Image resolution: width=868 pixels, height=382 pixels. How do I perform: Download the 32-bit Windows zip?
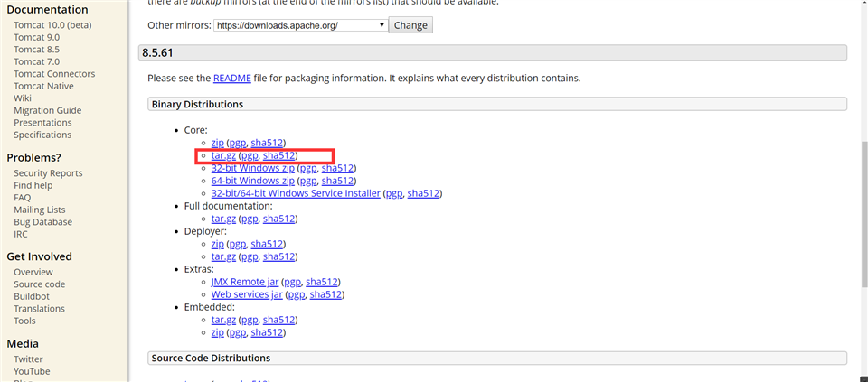coord(253,168)
